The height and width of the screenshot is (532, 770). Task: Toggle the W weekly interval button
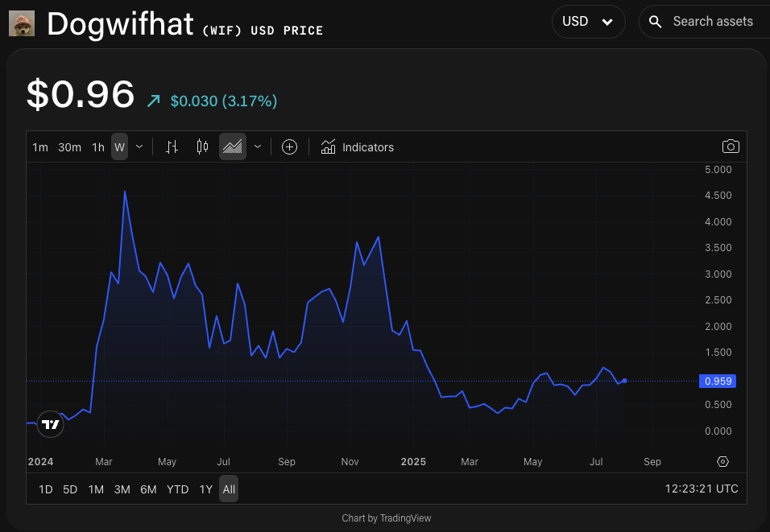point(118,146)
